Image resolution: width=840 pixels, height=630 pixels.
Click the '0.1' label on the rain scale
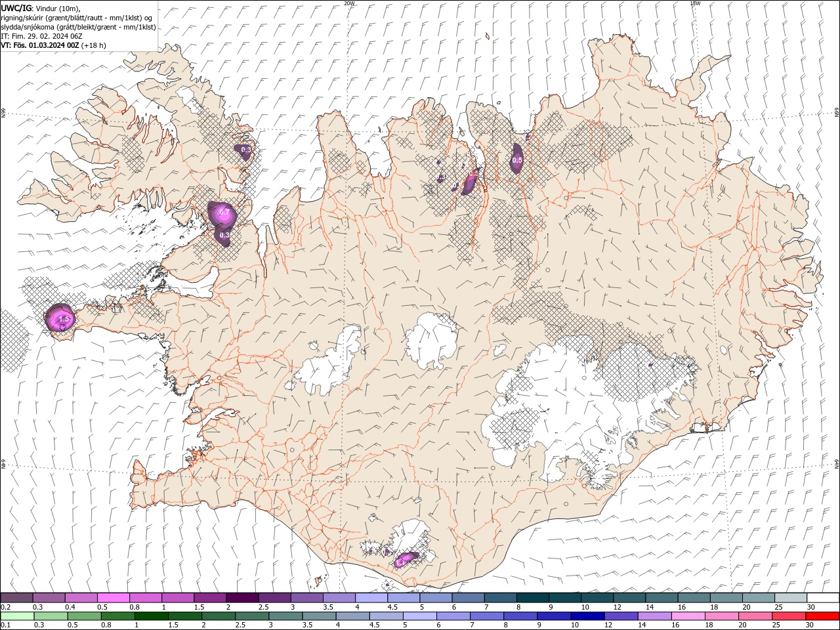tap(6, 625)
